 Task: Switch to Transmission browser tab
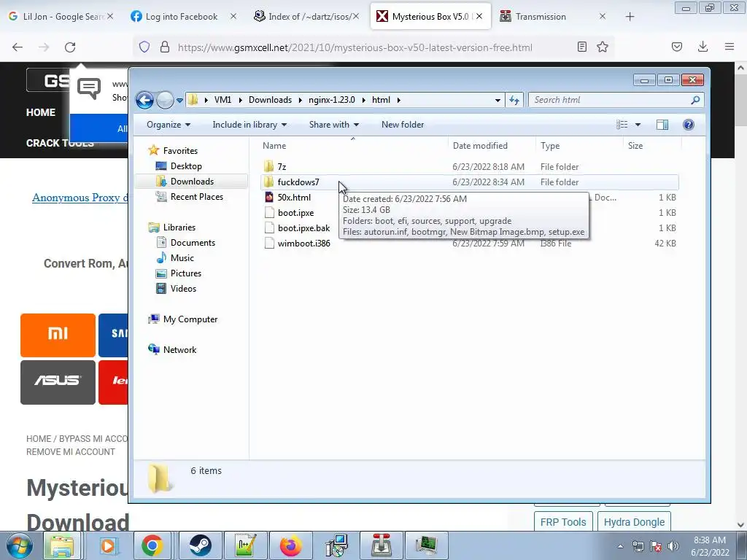[541, 17]
